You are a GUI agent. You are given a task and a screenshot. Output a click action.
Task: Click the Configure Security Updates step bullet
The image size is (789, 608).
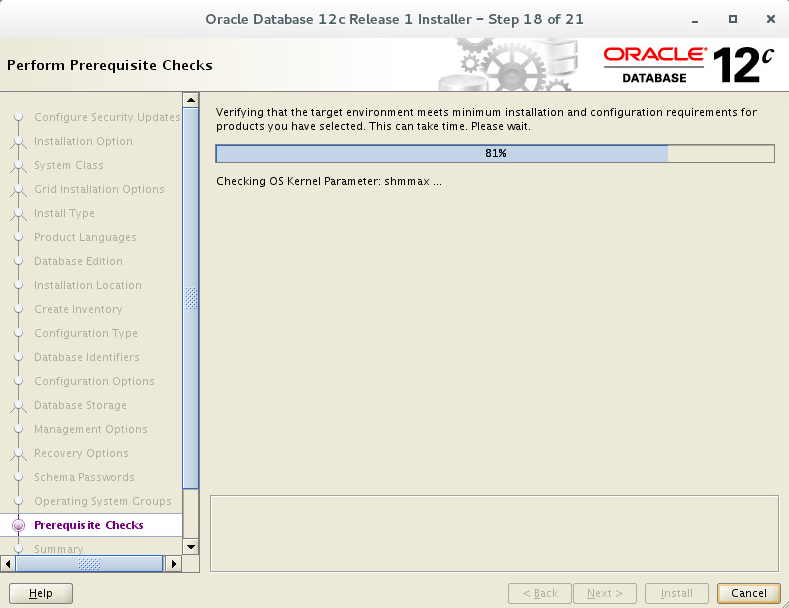pos(19,117)
